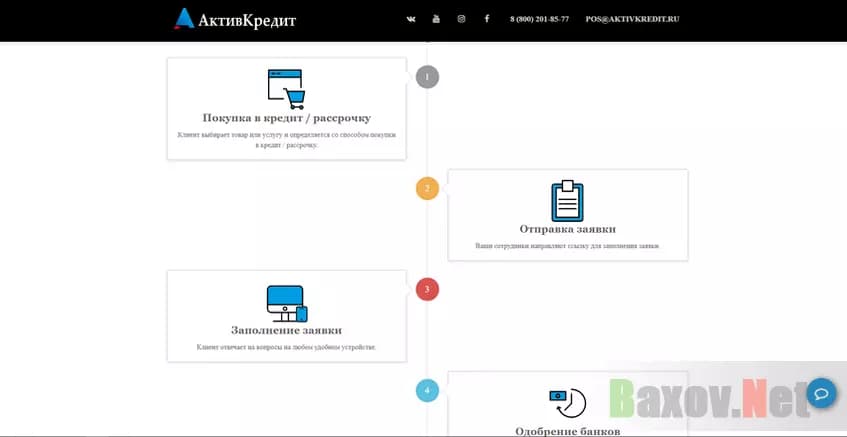Select timeline step 2 orange marker
Viewport: 847px width, 437px height.
[427, 189]
